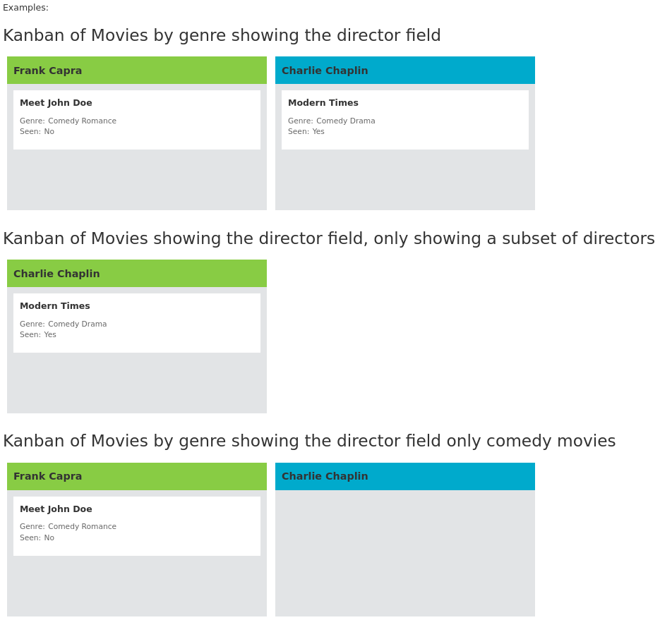
Task: Select the green Frank Capra header under the first heading
Action: click(x=136, y=71)
